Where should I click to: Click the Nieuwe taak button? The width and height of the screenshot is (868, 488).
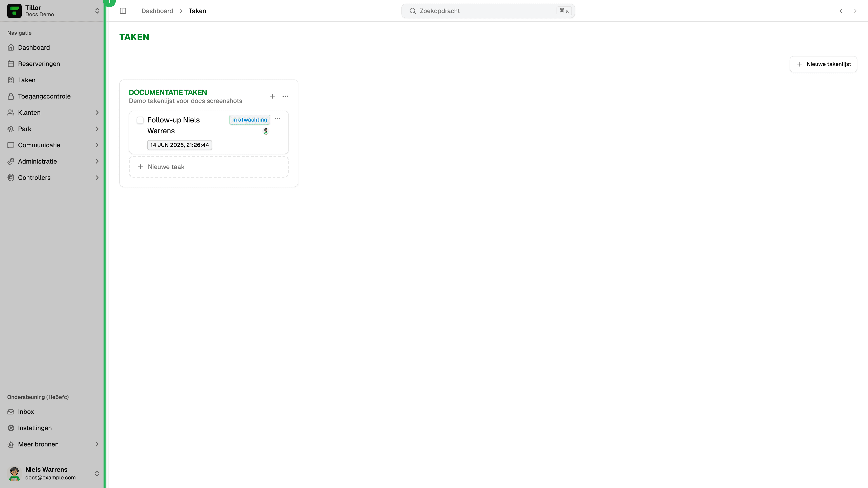(x=209, y=167)
